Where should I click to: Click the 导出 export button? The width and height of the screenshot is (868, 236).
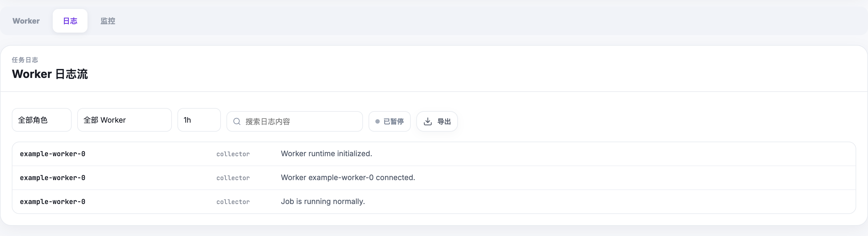pos(437,121)
